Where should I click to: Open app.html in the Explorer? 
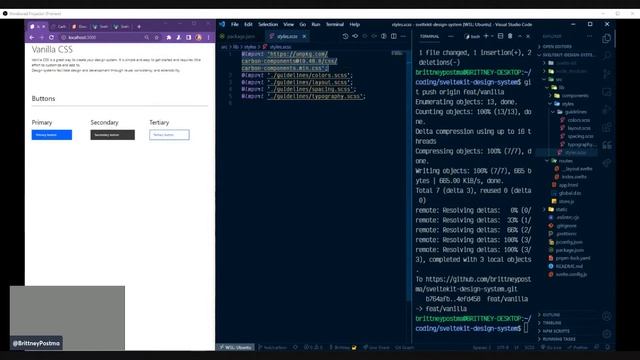pos(568,185)
